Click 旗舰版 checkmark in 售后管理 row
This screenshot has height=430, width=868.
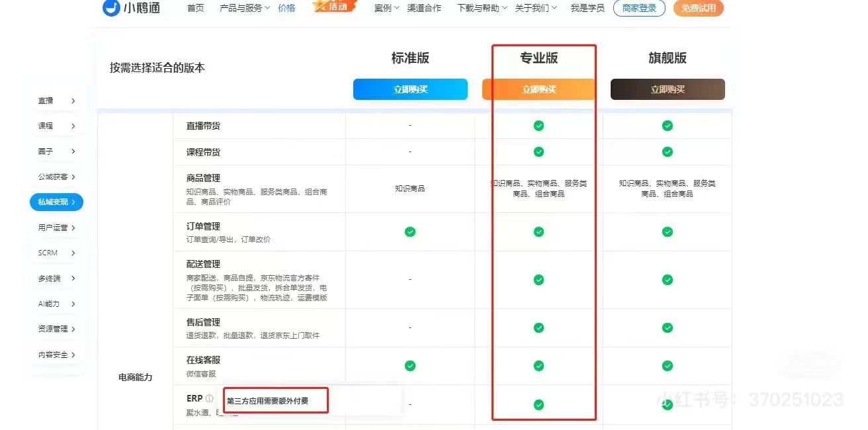[668, 327]
